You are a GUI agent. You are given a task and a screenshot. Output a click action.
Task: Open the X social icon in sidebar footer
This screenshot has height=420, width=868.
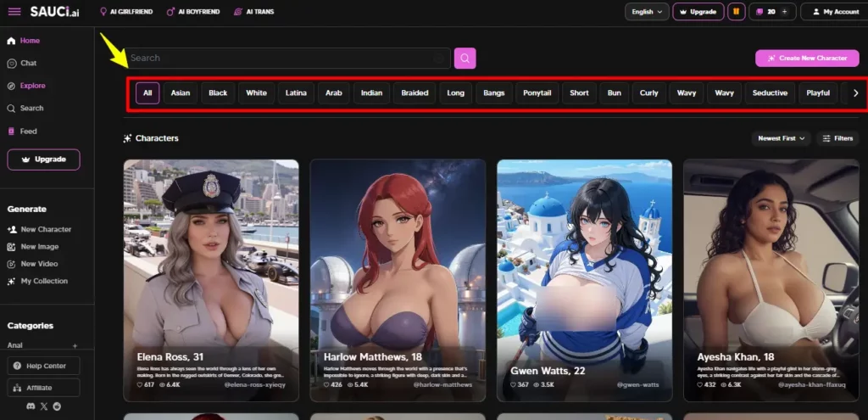click(44, 406)
